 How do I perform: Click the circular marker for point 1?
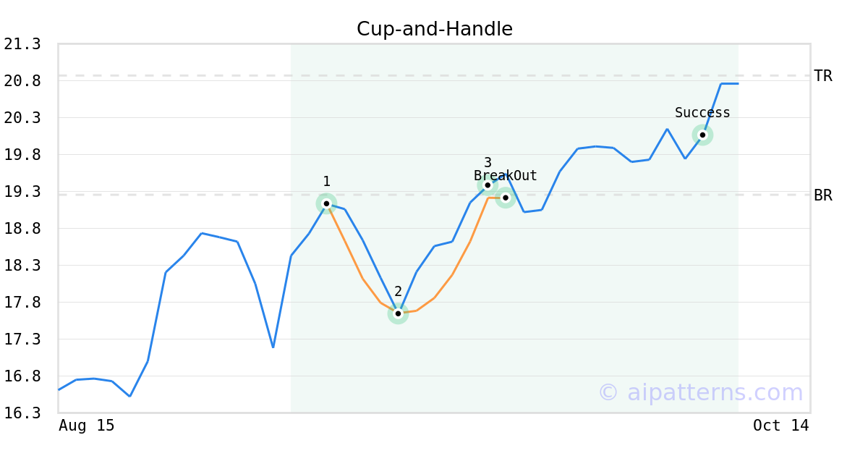[x=326, y=203]
